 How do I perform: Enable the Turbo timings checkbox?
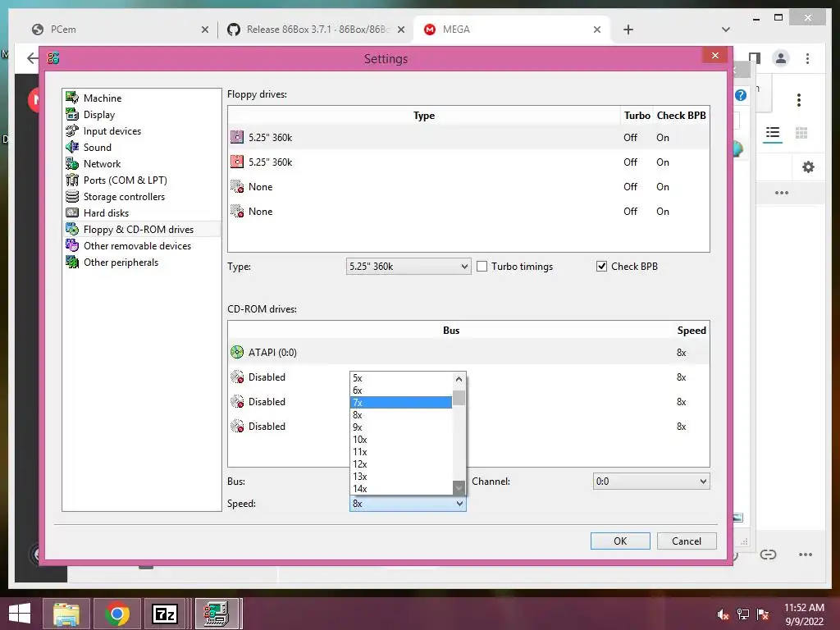[482, 267]
